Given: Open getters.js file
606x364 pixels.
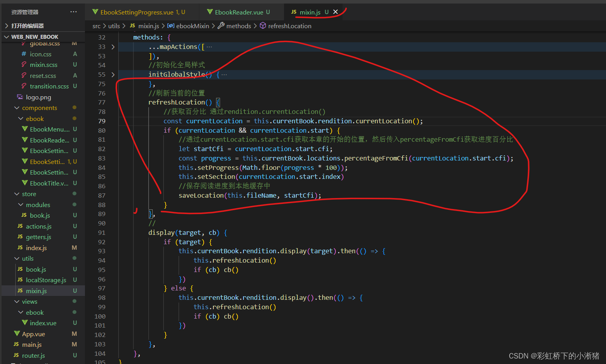Looking at the screenshot, I should click(38, 237).
